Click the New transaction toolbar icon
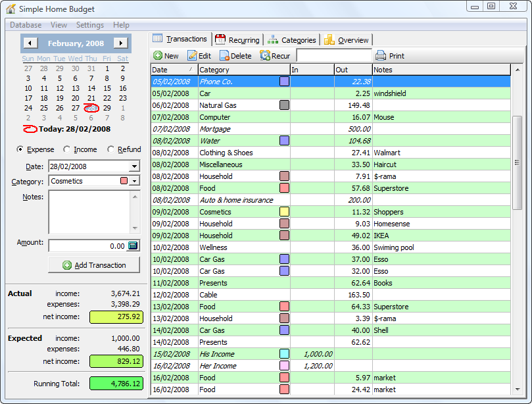 click(158, 56)
